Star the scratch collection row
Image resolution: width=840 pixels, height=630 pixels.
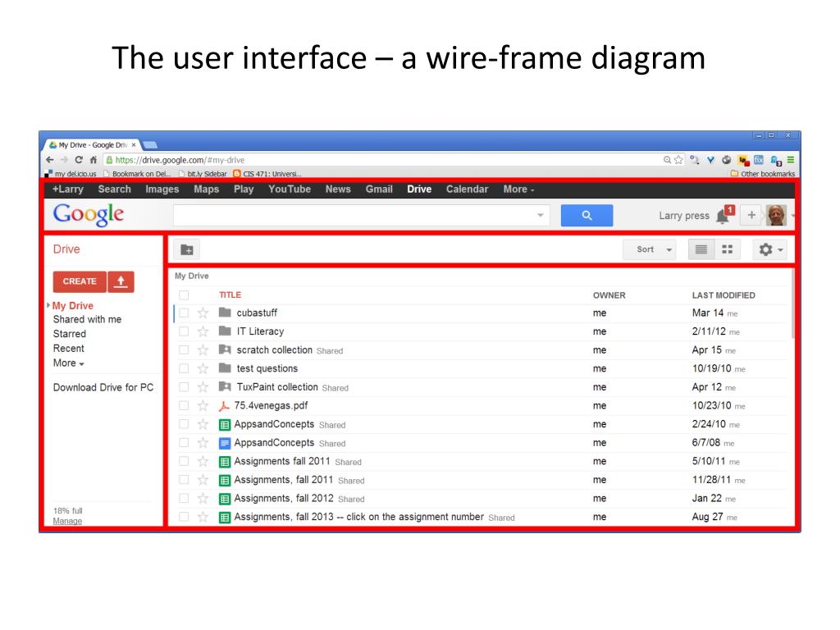coord(203,350)
